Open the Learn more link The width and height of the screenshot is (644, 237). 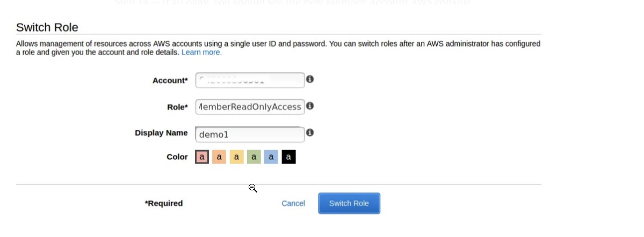pyautogui.click(x=201, y=53)
